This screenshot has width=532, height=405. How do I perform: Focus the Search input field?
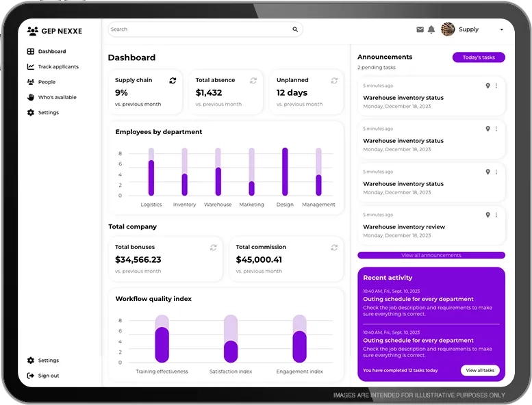tap(199, 29)
